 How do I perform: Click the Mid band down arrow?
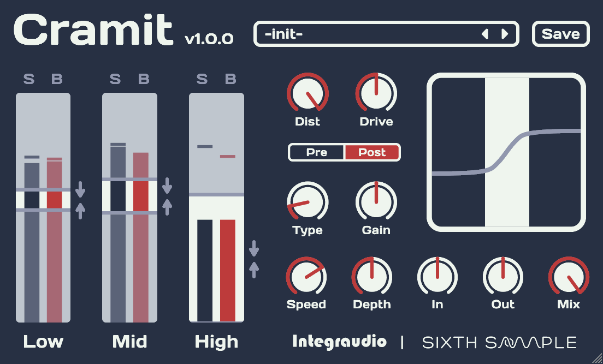click(x=167, y=186)
